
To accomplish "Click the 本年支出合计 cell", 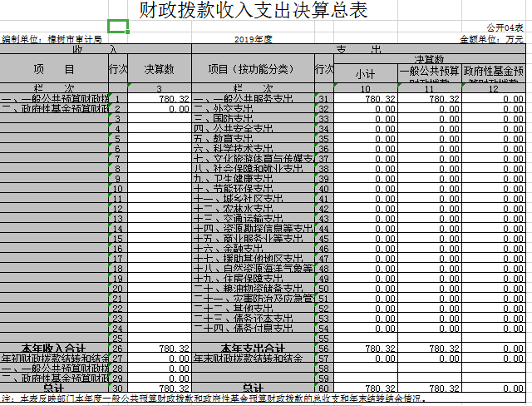I will [x=253, y=348].
